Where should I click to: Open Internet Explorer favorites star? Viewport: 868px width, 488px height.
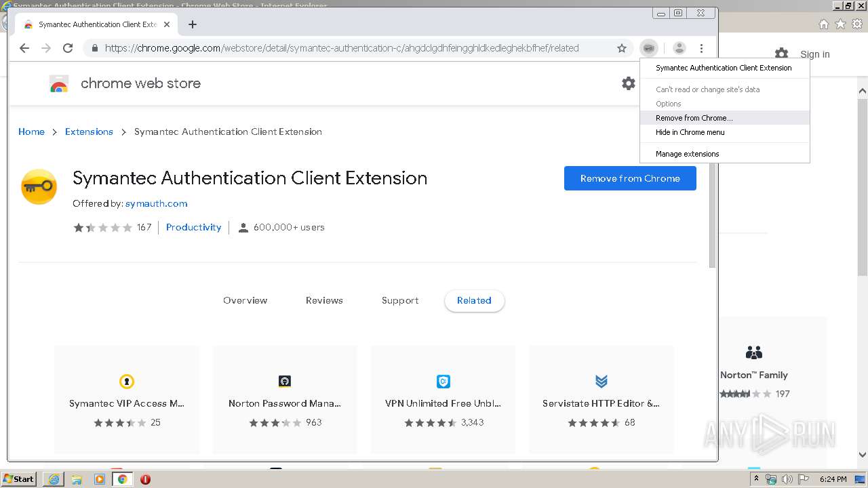840,24
